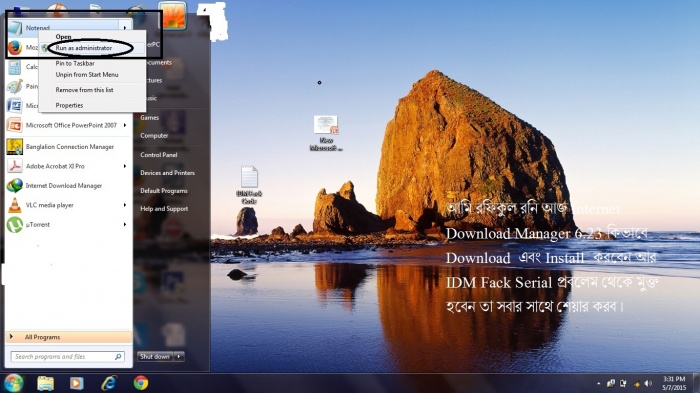The image size is (700, 393).
Task: Select Remove from this list
Action: tap(84, 90)
